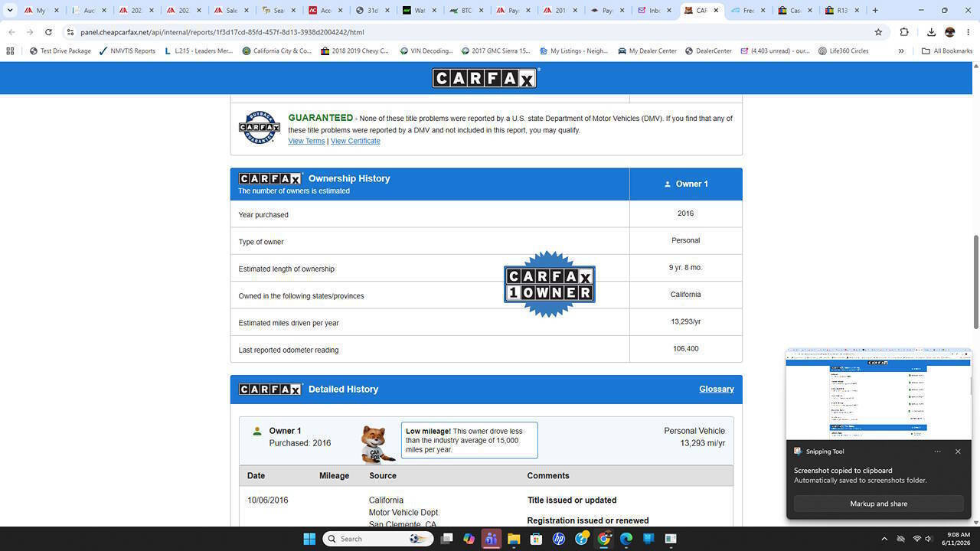
Task: Switch to the R13 browser tab
Action: [x=843, y=11]
